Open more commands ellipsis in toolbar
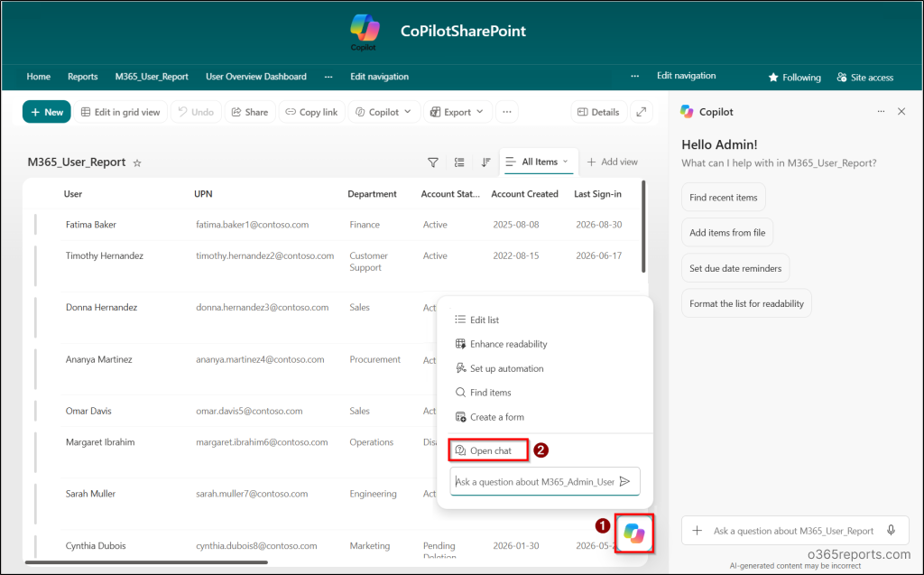The image size is (924, 575). pyautogui.click(x=507, y=111)
